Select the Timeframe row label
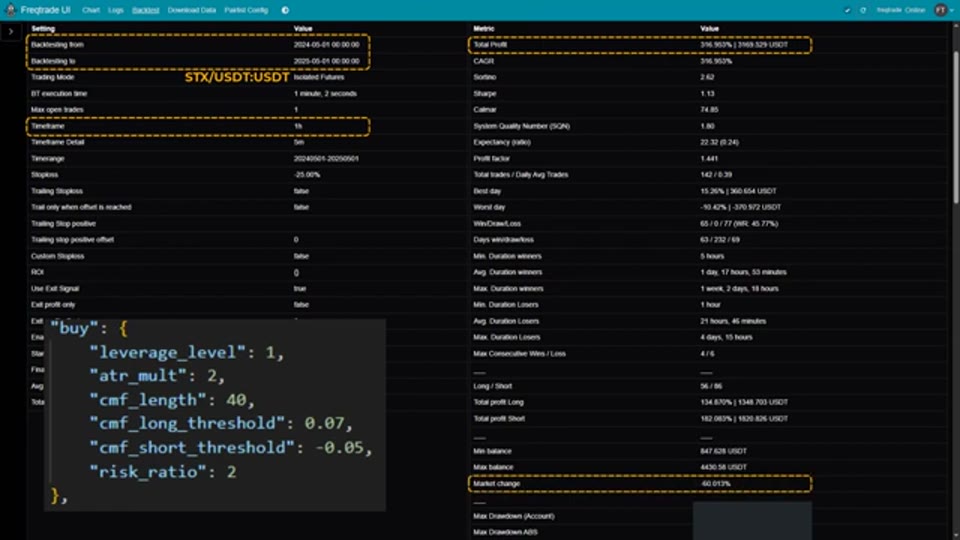960x540 pixels. tap(48, 126)
